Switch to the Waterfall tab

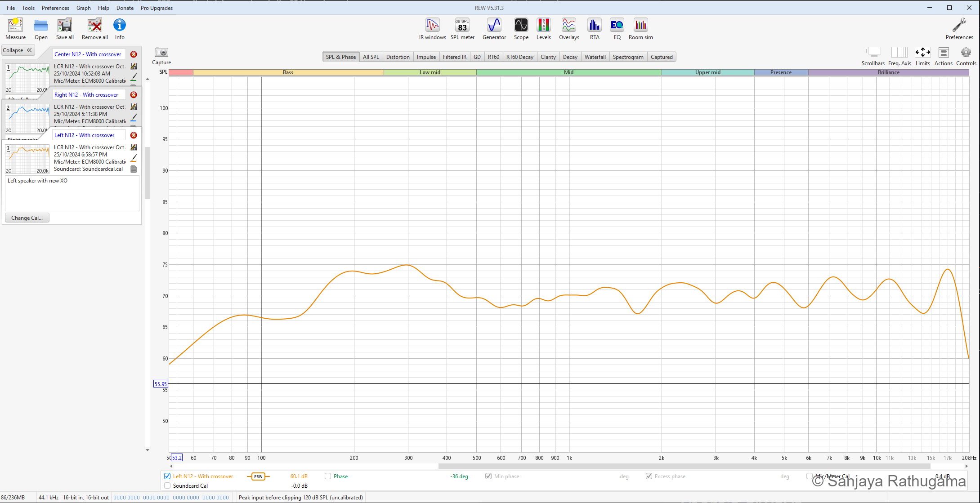pyautogui.click(x=595, y=57)
